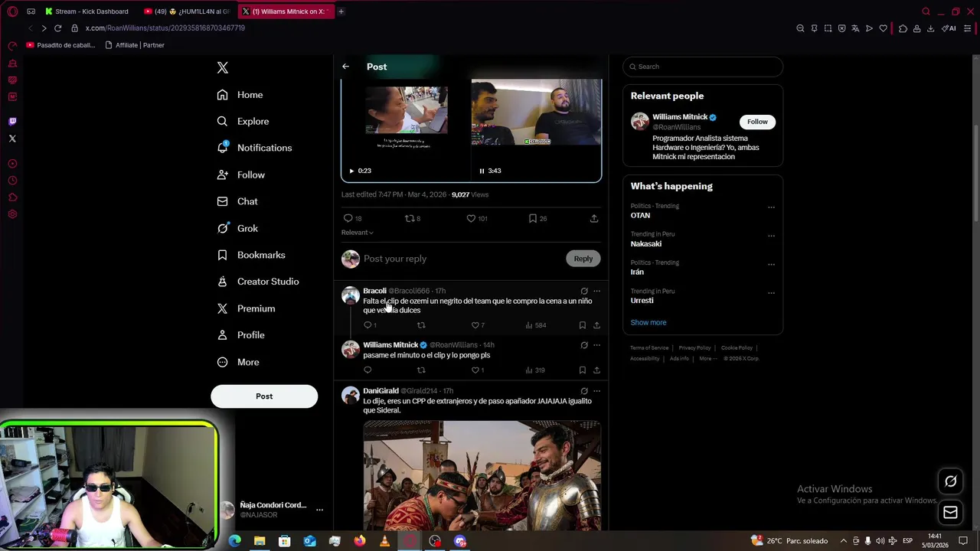Open a new browser tab
The width and height of the screenshot is (980, 551).
click(x=341, y=11)
